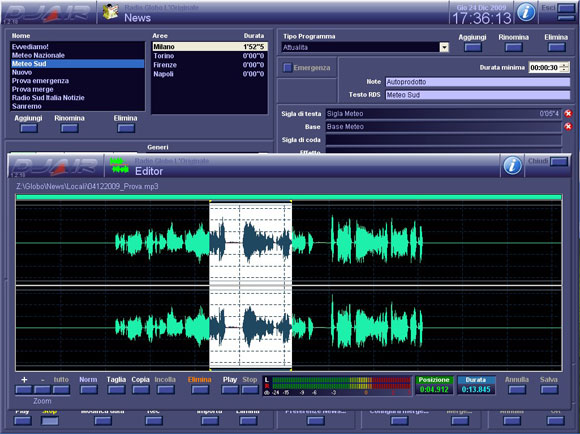Click the file path 04122009_Prova.mp3

tap(87, 186)
